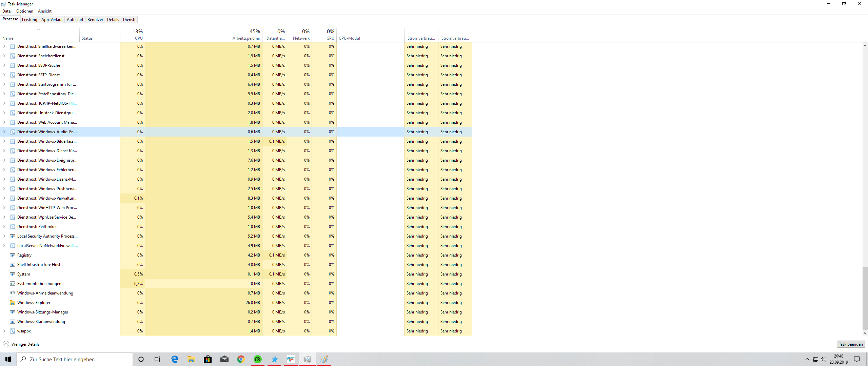Switch to the Autostart tab
Image resolution: width=868 pixels, height=366 pixels.
pos(75,20)
